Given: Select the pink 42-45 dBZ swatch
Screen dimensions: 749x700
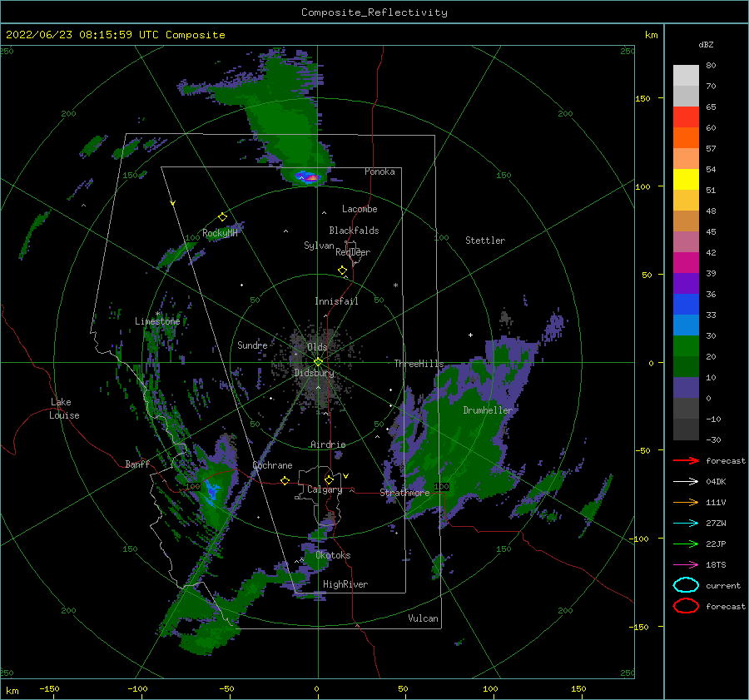Looking at the screenshot, I should pos(686,241).
